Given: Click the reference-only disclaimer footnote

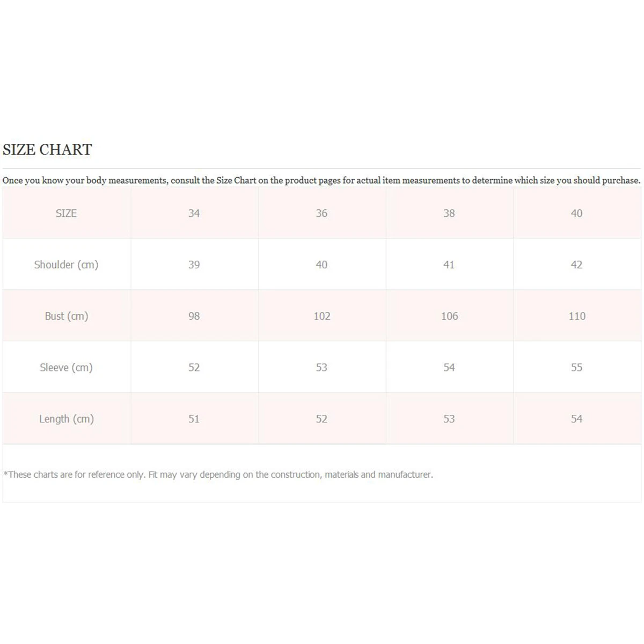Looking at the screenshot, I should click(x=218, y=474).
